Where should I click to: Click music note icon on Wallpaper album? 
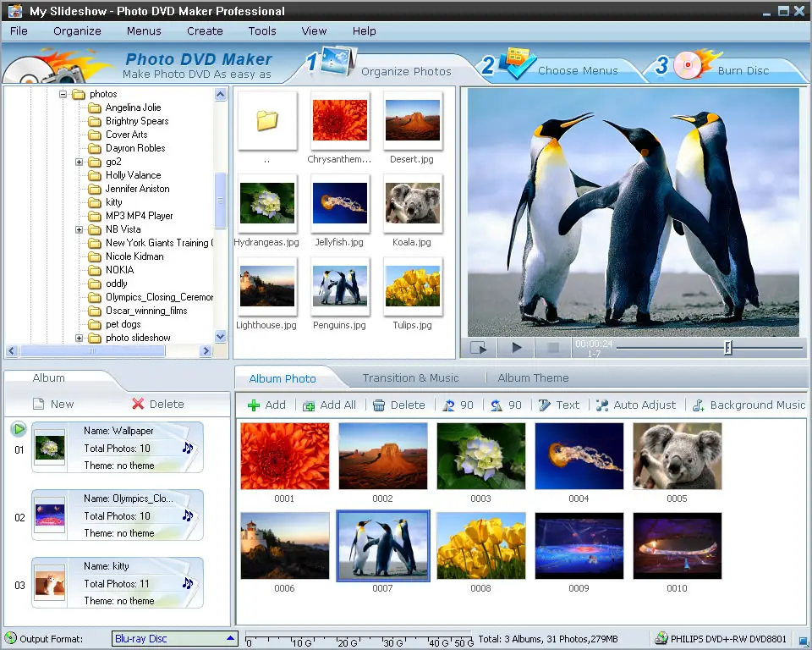188,448
